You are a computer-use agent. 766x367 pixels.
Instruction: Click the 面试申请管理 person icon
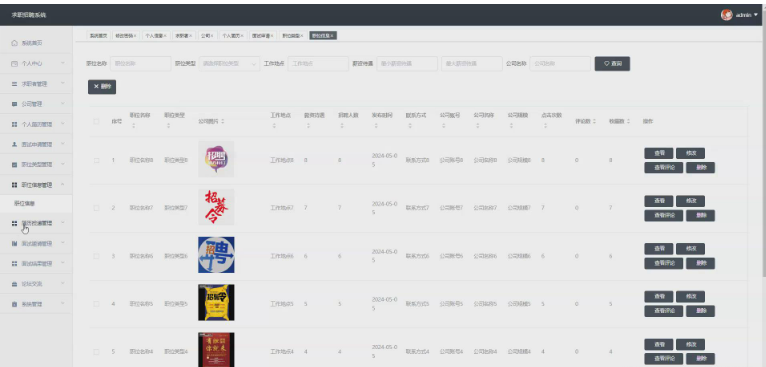point(15,144)
